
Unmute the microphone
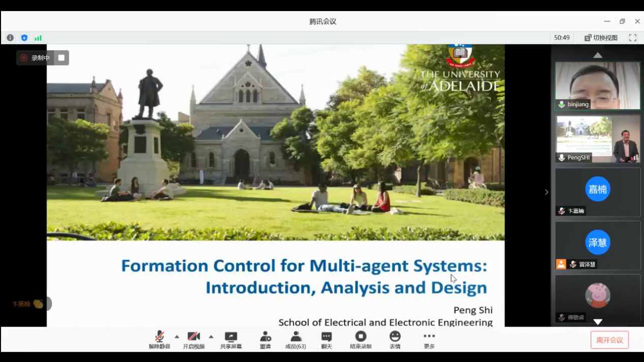pyautogui.click(x=159, y=340)
